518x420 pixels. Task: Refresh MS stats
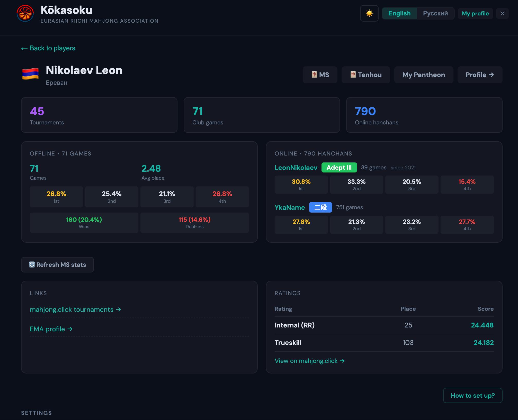click(x=57, y=265)
